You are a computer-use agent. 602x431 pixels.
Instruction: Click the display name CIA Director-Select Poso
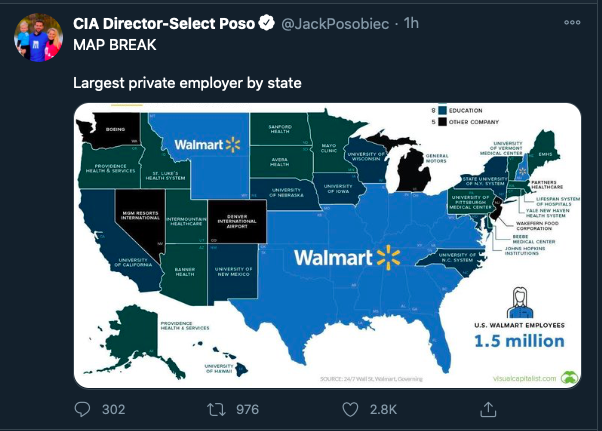(x=165, y=23)
